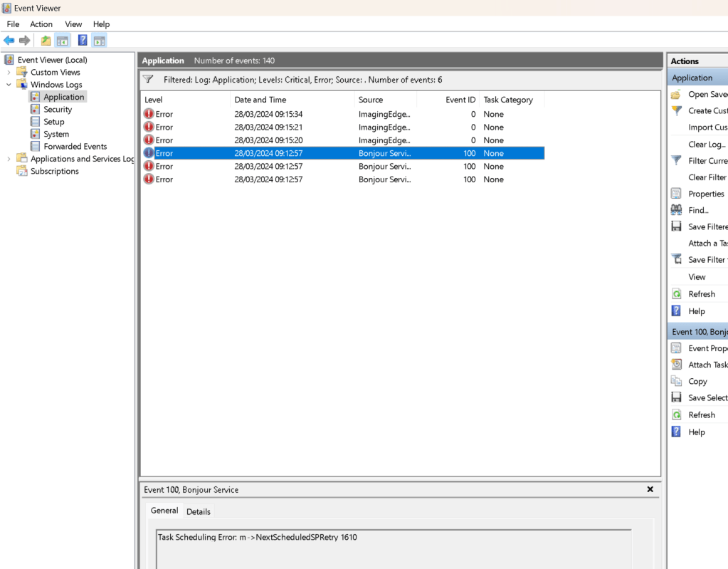Click the Forwarded Events log icon
Screen dimensions: 728x569
click(36, 146)
